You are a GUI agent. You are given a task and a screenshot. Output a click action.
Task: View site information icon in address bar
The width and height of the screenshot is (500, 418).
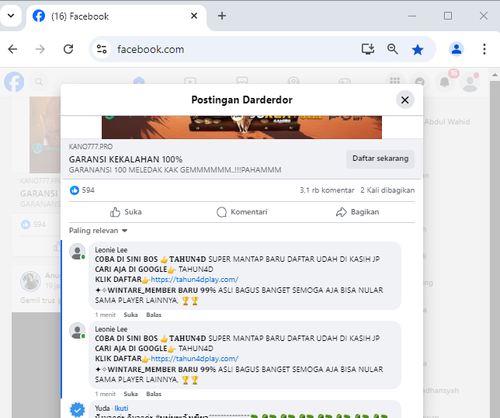pyautogui.click(x=102, y=49)
